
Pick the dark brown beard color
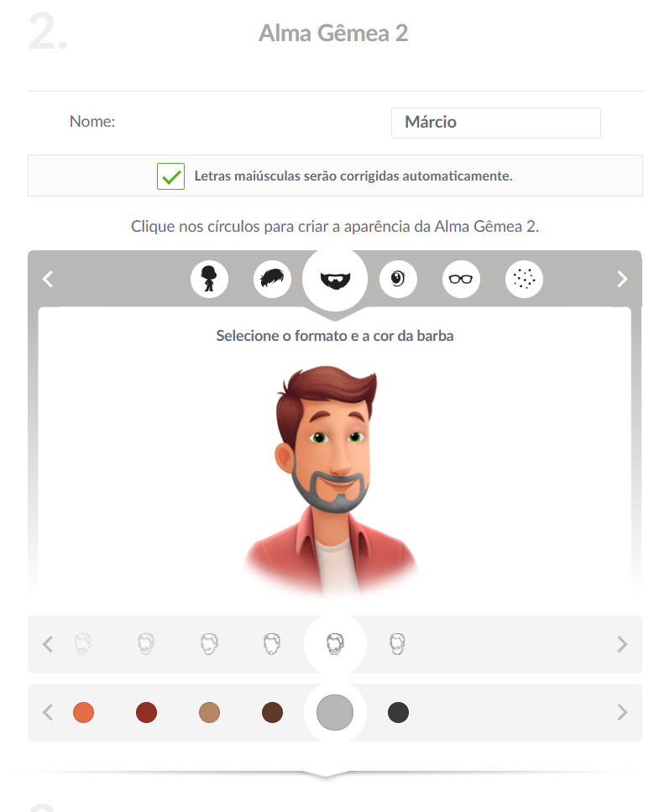[x=272, y=713]
